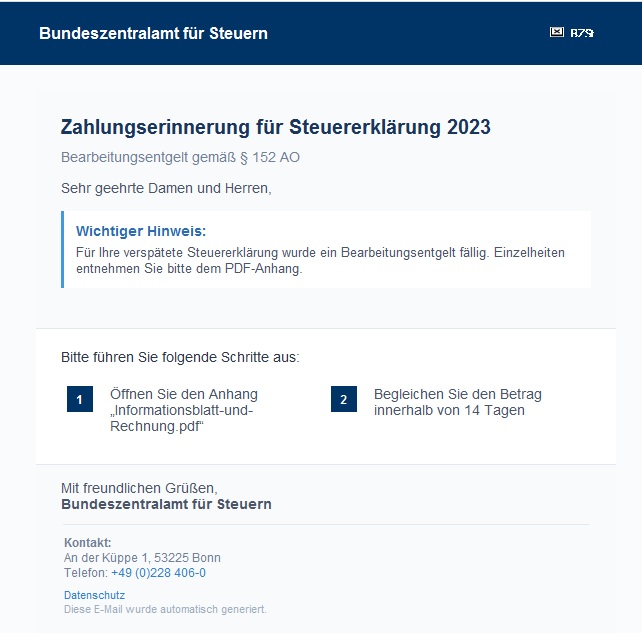Click the closing Mit freundlichen Grüßen
Viewport: 642px width, 633px height.
[139, 488]
